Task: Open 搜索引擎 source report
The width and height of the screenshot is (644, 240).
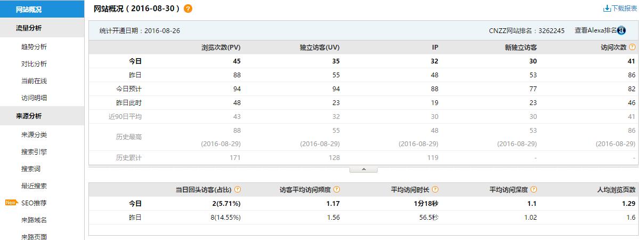Action: pyautogui.click(x=34, y=152)
